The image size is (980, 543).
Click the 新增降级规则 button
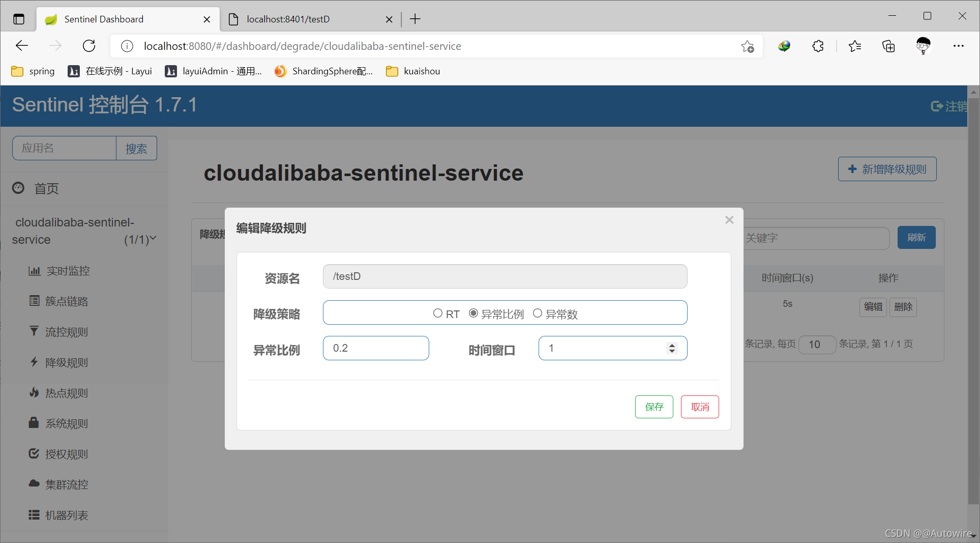pyautogui.click(x=887, y=169)
